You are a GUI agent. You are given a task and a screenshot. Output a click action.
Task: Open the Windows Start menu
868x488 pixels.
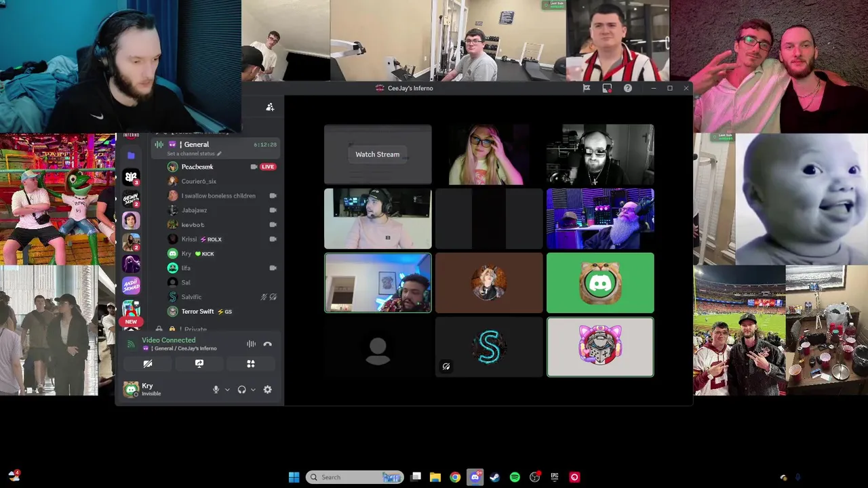pos(294,477)
